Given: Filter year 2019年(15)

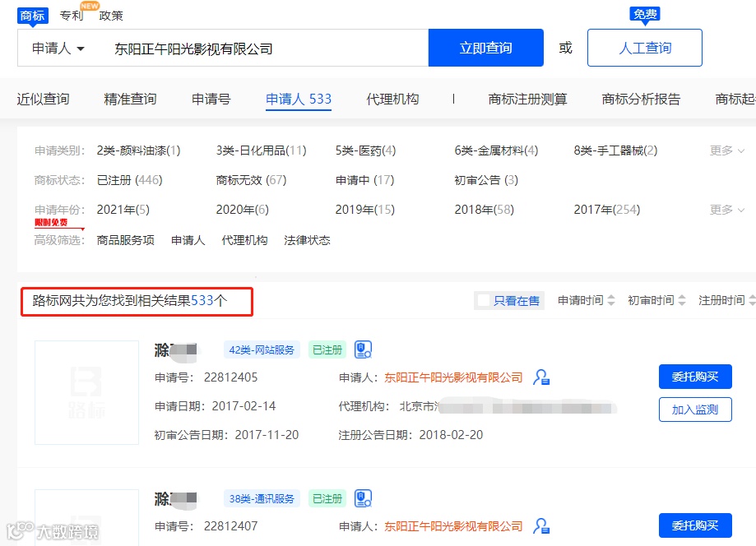Looking at the screenshot, I should [365, 210].
